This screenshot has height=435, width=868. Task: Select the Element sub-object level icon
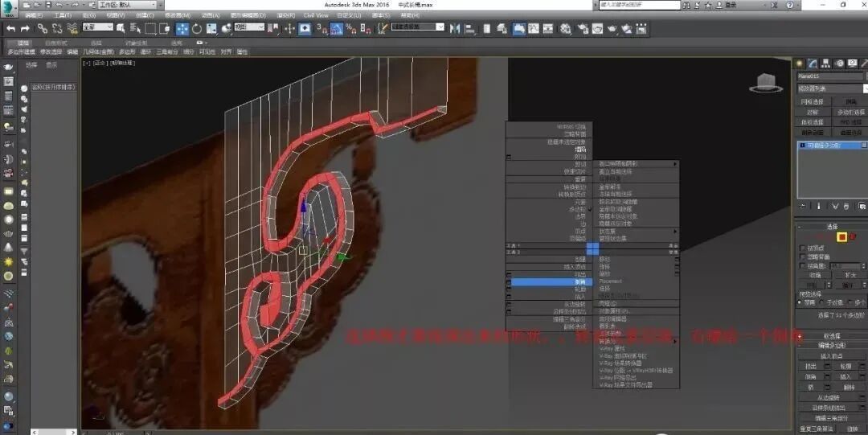tap(853, 237)
